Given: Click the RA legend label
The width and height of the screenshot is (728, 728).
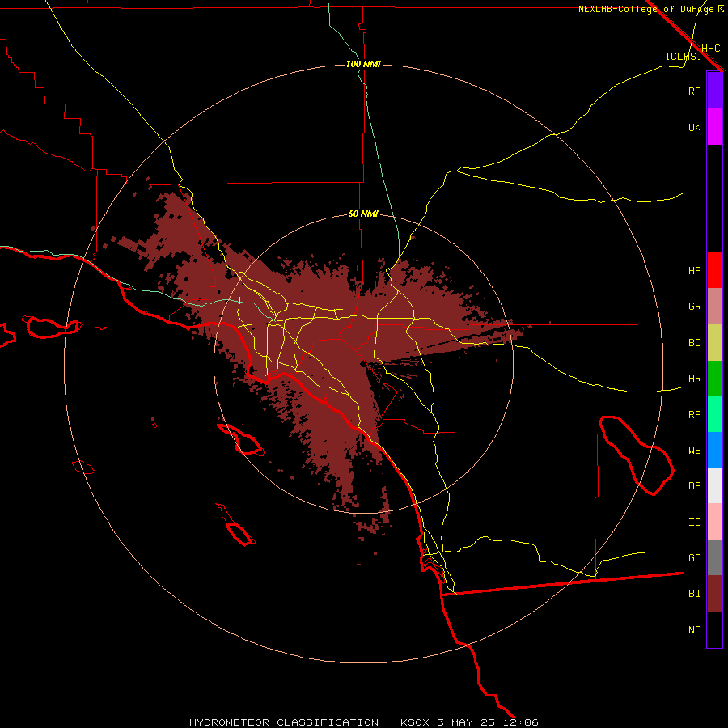Looking at the screenshot, I should (x=694, y=415).
